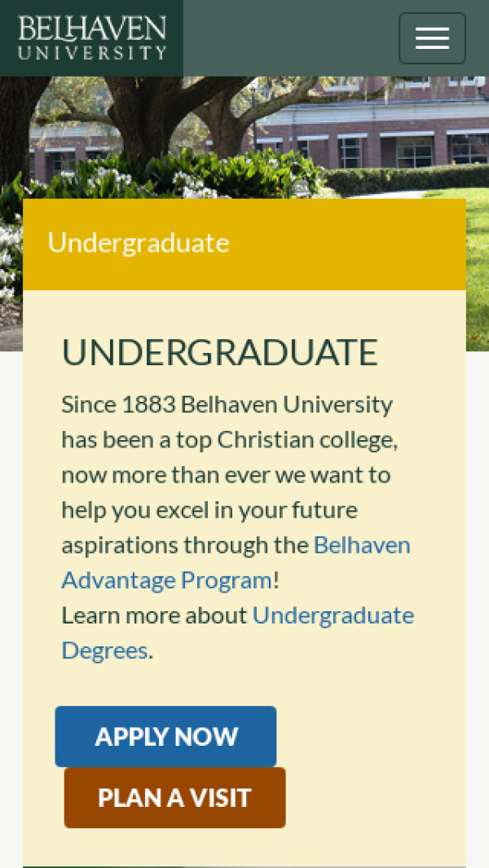Click the Belhaven University logo
This screenshot has width=489, height=868.
click(x=91, y=37)
